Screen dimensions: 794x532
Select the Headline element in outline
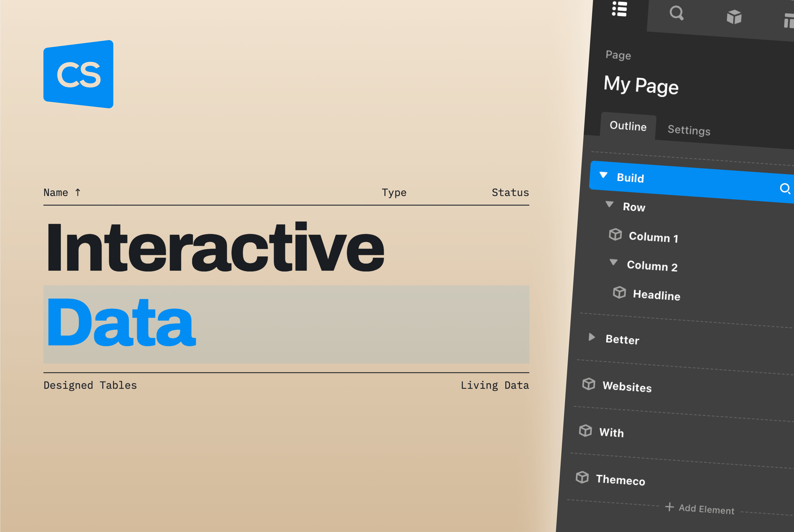coord(656,295)
